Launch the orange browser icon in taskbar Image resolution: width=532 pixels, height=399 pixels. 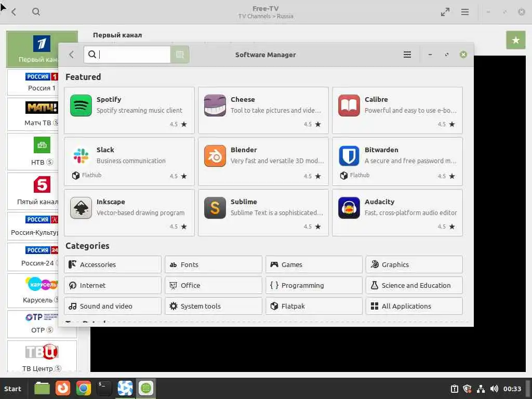click(63, 388)
